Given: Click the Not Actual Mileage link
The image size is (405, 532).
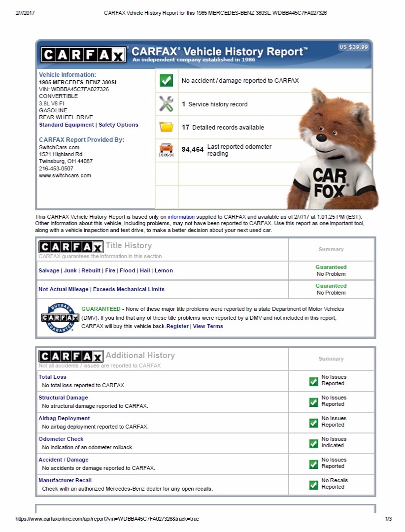Looking at the screenshot, I should click(64, 289).
